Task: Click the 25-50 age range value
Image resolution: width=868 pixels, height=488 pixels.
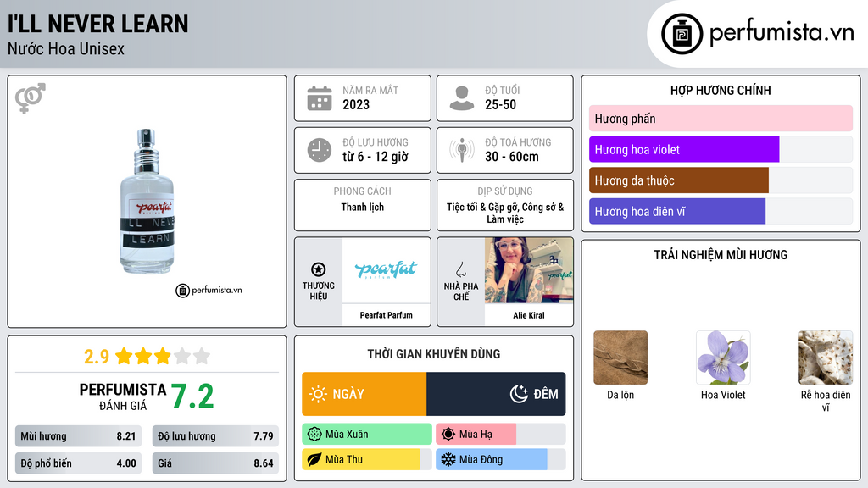Action: point(500,104)
